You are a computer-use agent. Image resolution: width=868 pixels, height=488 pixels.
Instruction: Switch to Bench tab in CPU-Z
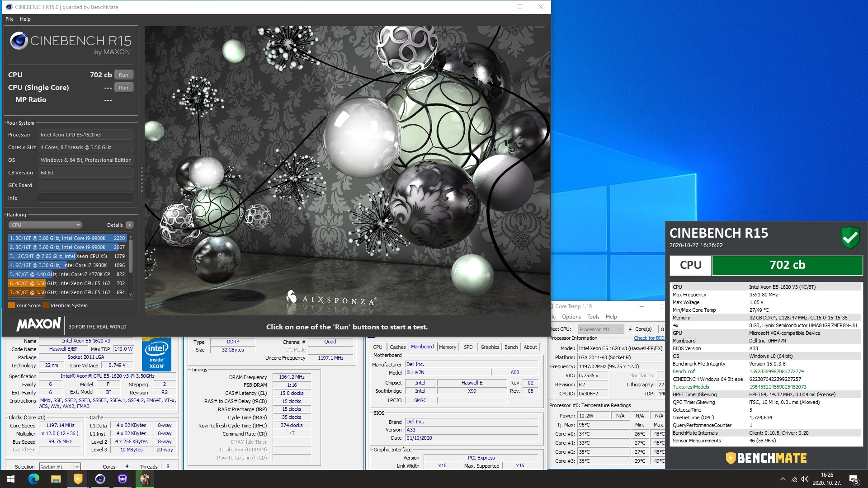pos(511,347)
